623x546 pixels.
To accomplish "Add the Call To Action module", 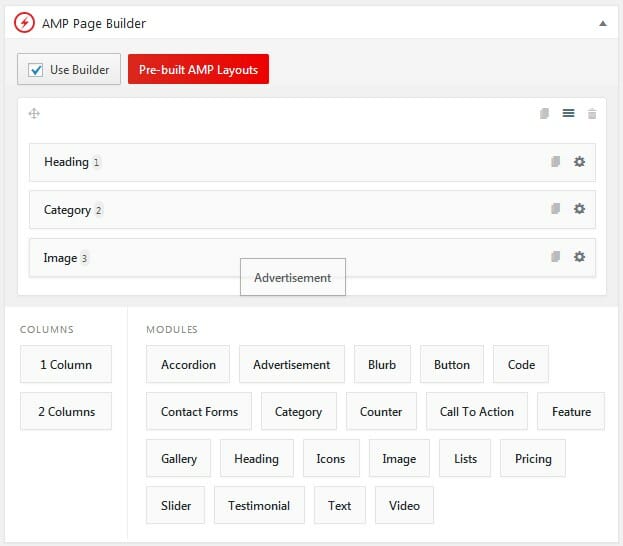I will click(x=477, y=411).
